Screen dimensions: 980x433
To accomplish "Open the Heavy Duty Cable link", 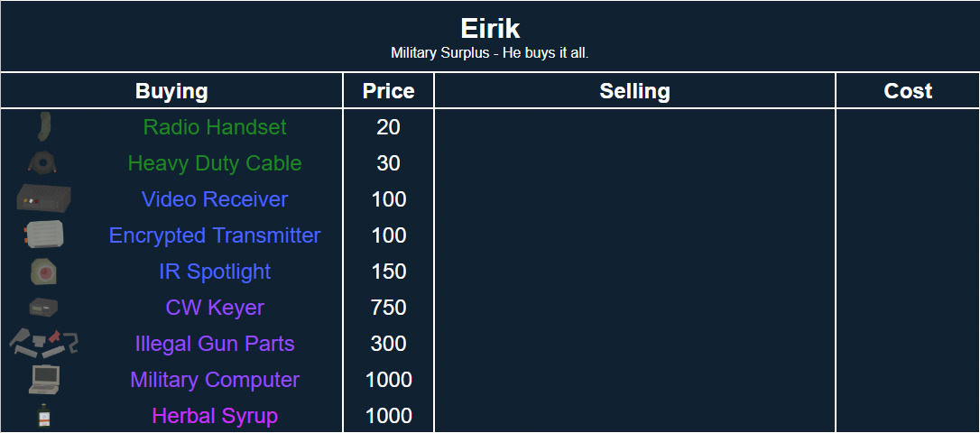I will point(215,163).
